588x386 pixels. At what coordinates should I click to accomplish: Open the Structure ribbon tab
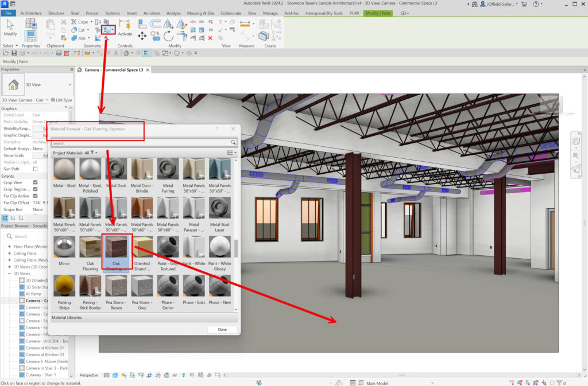[x=56, y=13]
